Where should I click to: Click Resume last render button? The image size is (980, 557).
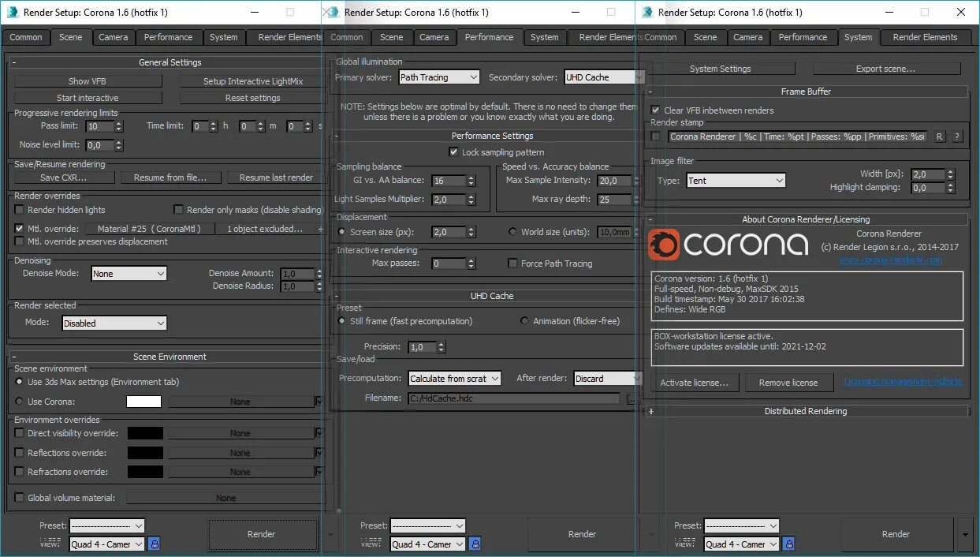276,178
